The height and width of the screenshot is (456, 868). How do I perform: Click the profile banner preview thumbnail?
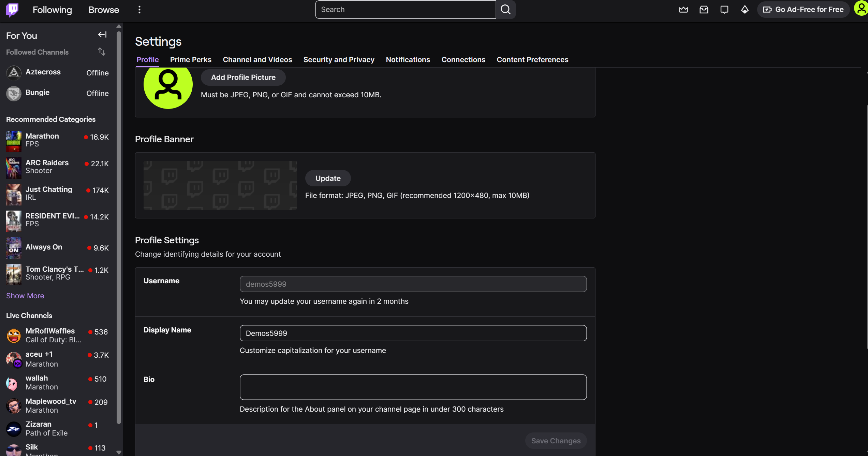point(220,185)
